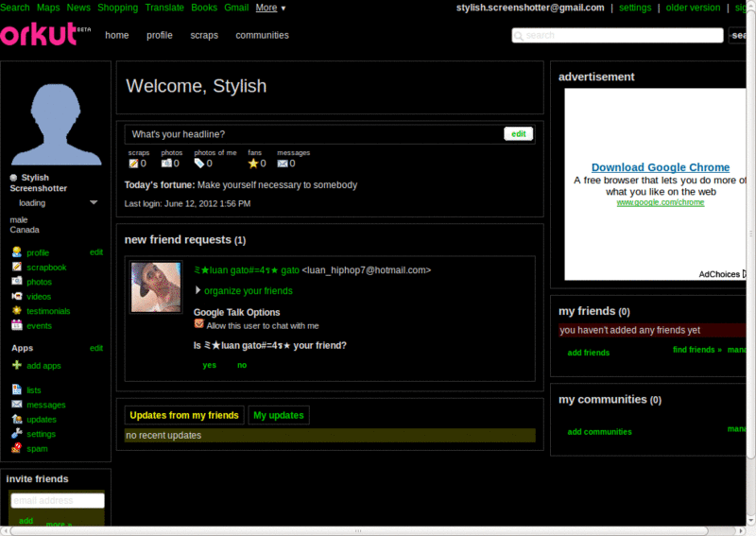The image size is (756, 536).
Task: Open events via calendar sidebar icon
Action: (17, 324)
